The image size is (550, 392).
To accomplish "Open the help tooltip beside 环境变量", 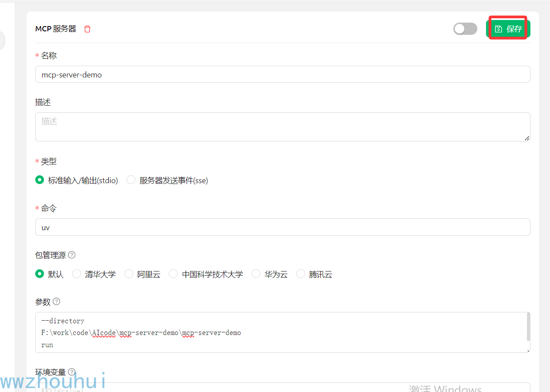I will [71, 372].
